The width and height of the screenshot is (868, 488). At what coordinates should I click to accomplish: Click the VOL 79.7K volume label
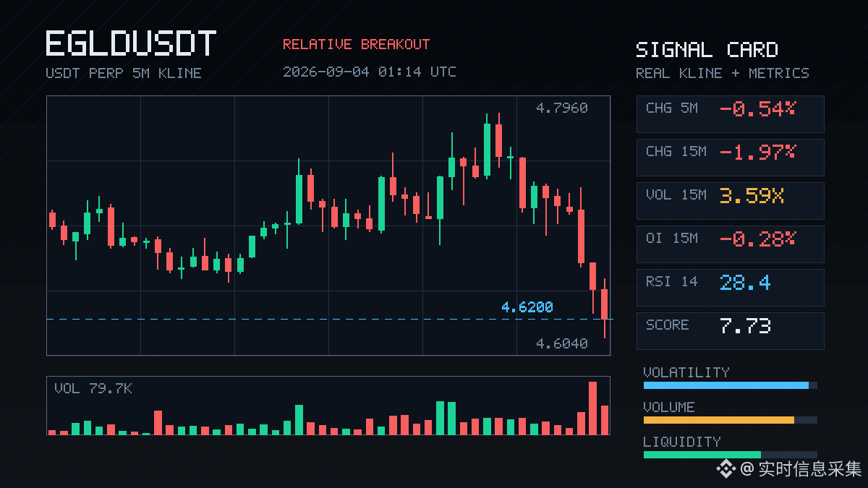[93, 388]
